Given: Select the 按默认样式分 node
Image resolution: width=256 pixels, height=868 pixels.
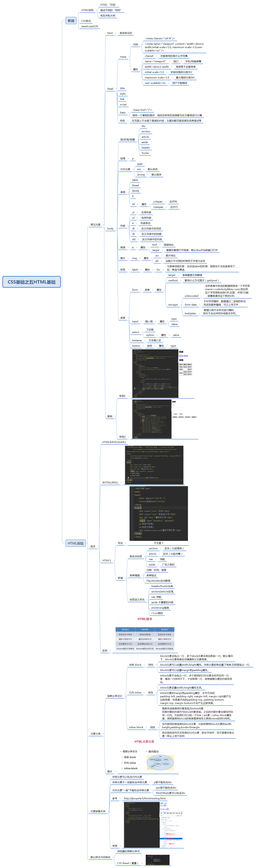Looking at the screenshot, I should pos(114,696).
